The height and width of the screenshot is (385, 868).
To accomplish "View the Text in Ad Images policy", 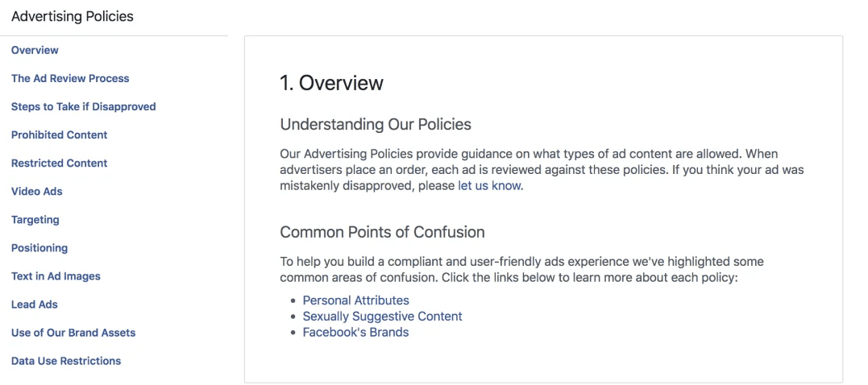I will [x=56, y=276].
